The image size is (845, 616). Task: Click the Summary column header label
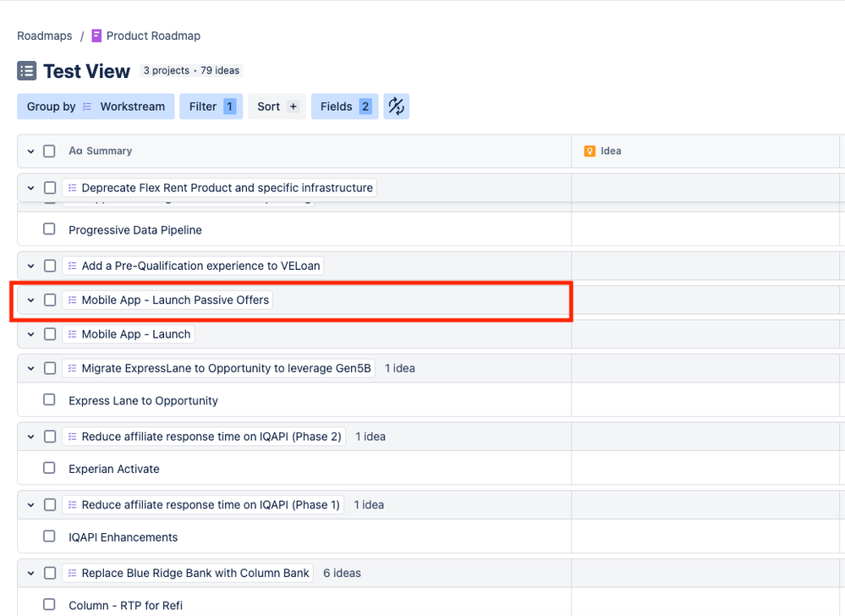109,151
